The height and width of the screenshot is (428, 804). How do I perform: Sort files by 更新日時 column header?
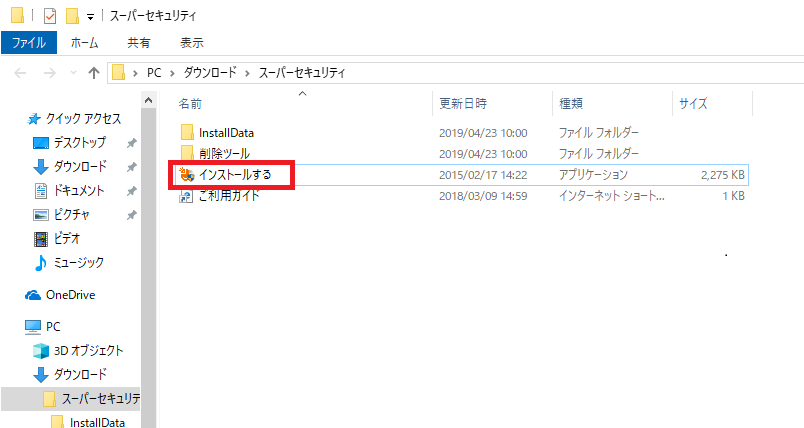[463, 103]
